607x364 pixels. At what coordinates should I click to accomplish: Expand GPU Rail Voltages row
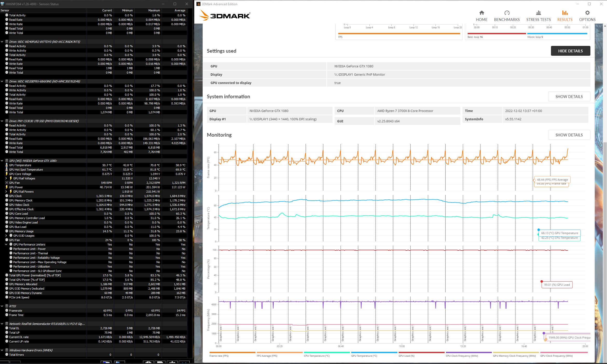6,178
